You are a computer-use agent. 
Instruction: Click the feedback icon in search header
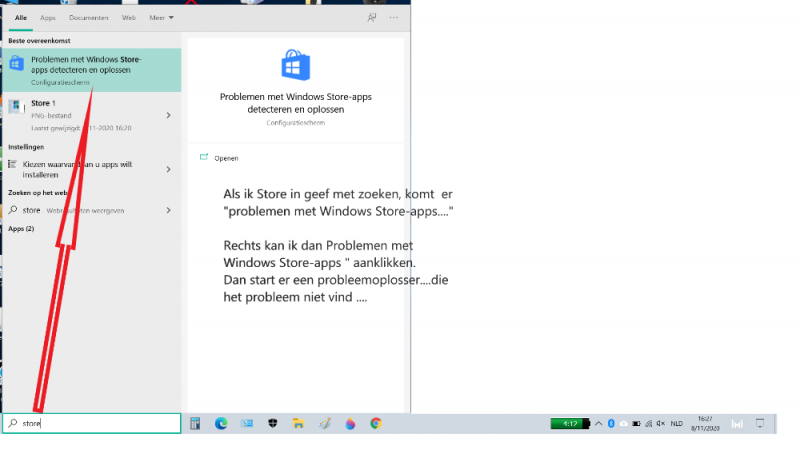[x=372, y=18]
